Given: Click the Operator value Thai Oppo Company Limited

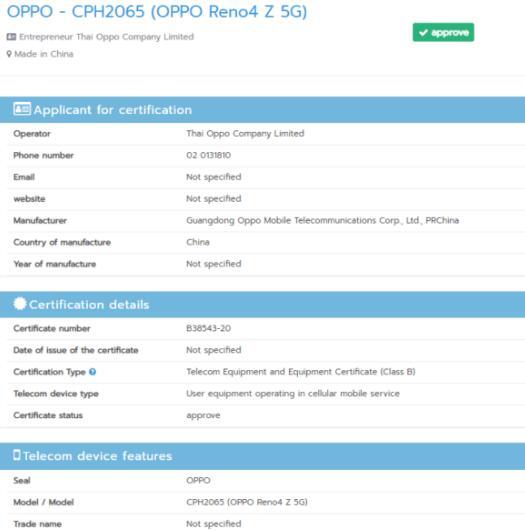Looking at the screenshot, I should point(245,133).
